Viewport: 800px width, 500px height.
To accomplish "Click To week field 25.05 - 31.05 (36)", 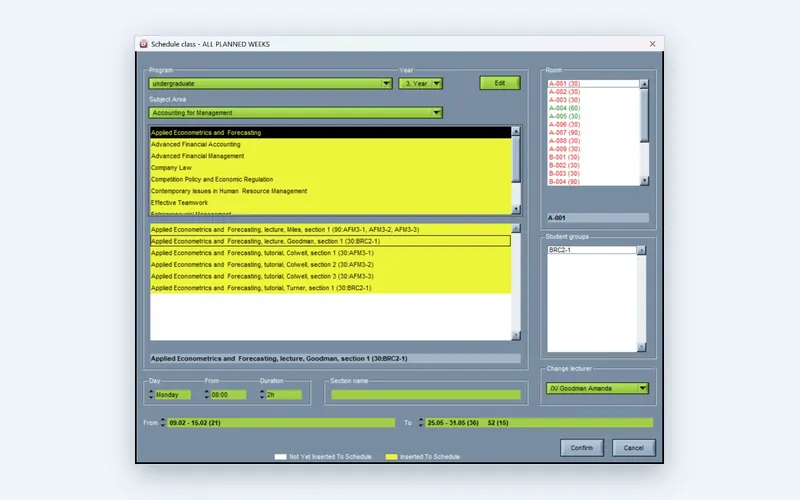I will (539, 423).
